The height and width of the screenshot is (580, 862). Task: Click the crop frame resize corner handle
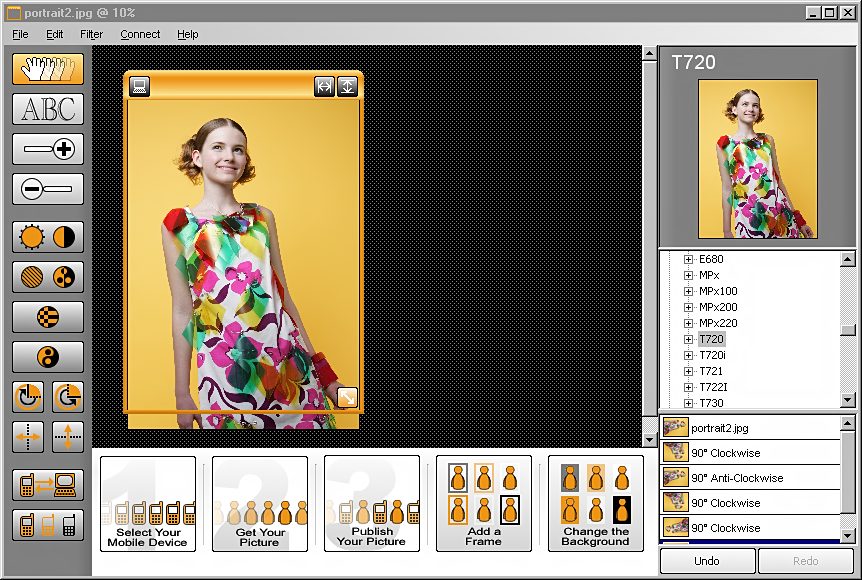click(x=346, y=398)
